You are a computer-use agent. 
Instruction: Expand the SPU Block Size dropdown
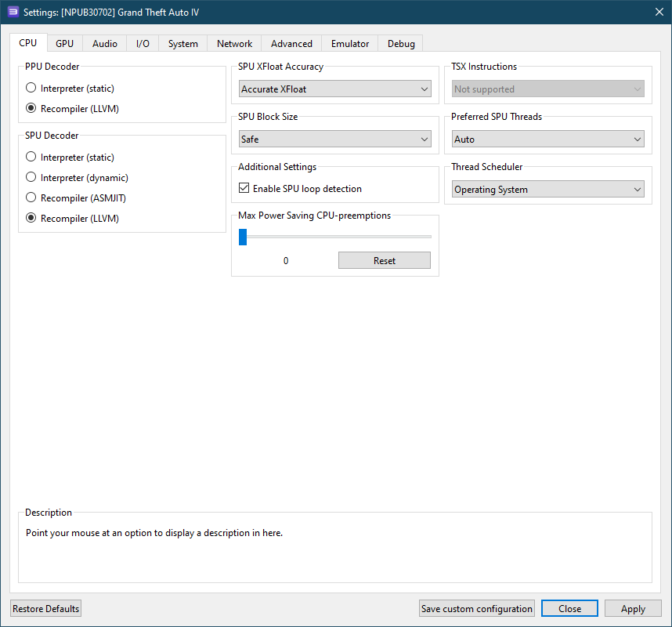tap(334, 140)
